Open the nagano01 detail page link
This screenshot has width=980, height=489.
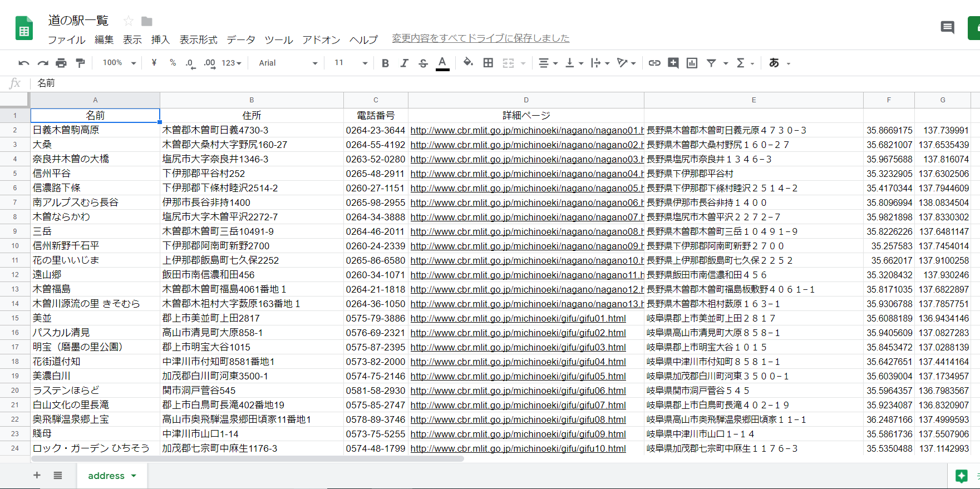tap(527, 130)
